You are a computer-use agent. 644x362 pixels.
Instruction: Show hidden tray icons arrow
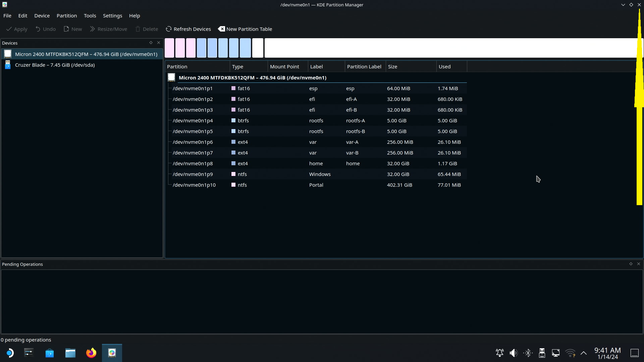[x=584, y=353]
